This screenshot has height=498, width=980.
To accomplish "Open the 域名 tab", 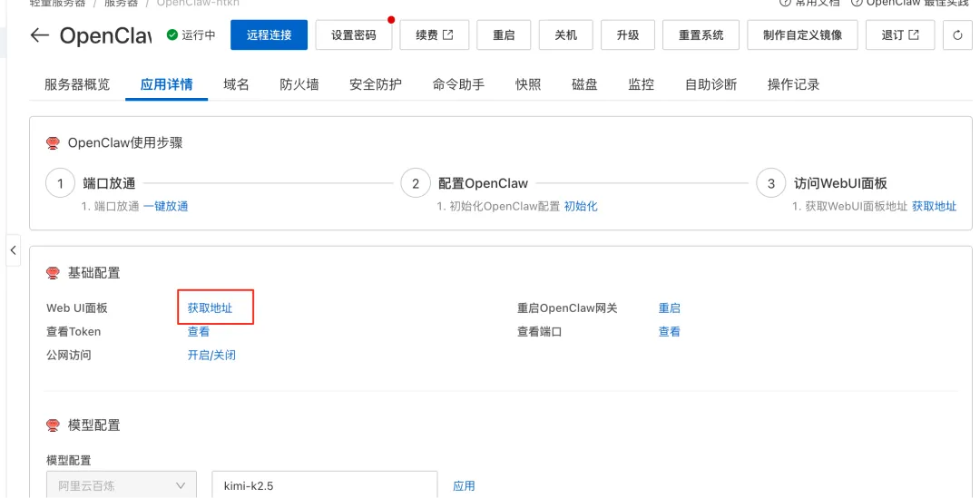I will (x=236, y=84).
